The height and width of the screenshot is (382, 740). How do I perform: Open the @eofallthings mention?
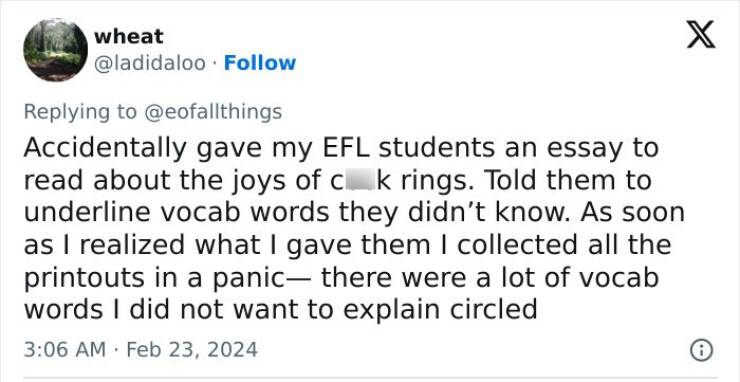[212, 112]
